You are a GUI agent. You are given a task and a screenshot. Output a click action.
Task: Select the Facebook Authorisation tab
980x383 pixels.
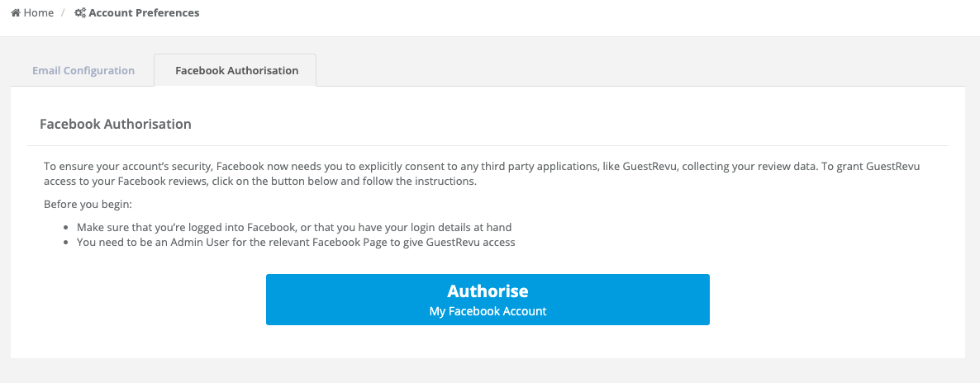(237, 71)
